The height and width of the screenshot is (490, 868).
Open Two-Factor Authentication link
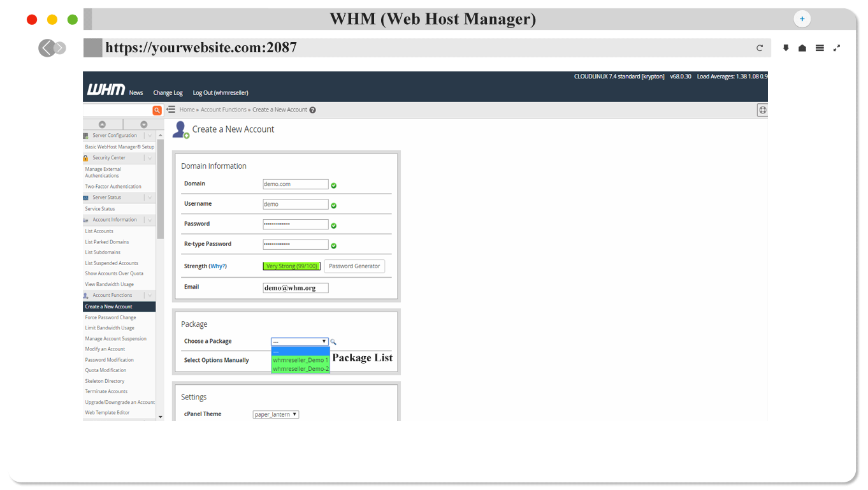coord(113,187)
